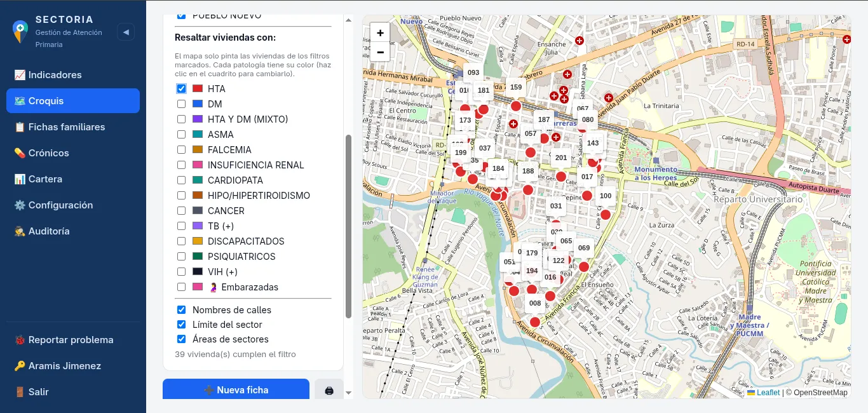Click the panel scroll-up arrow
Viewport: 868px width, 413px height.
pyautogui.click(x=348, y=20)
